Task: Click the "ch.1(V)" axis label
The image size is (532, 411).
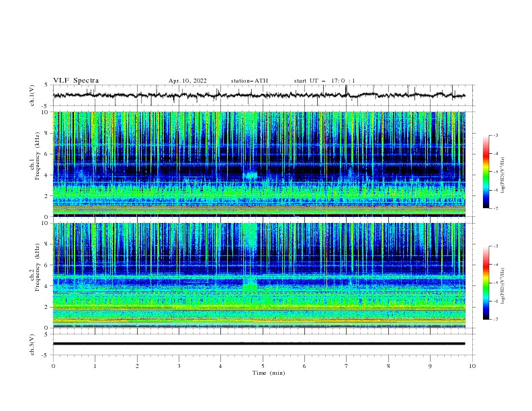Action: coord(32,95)
